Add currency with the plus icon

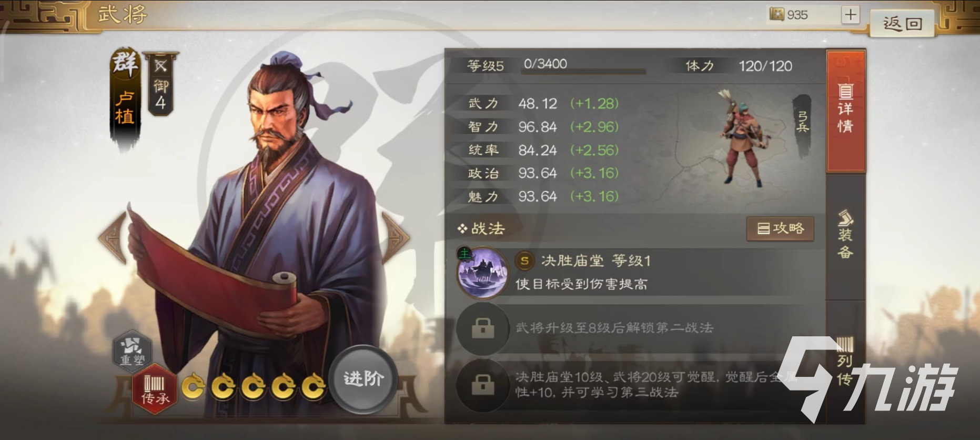click(850, 15)
